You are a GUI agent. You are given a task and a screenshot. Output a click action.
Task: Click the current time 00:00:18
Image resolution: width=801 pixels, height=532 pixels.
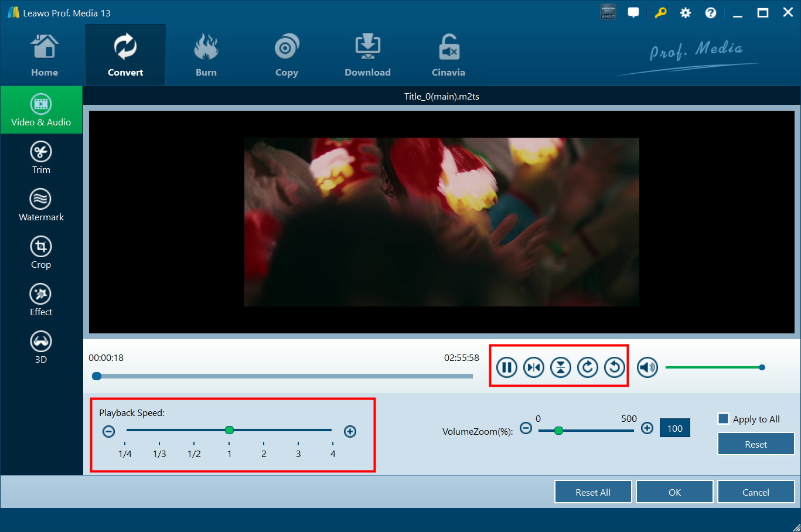pos(106,357)
